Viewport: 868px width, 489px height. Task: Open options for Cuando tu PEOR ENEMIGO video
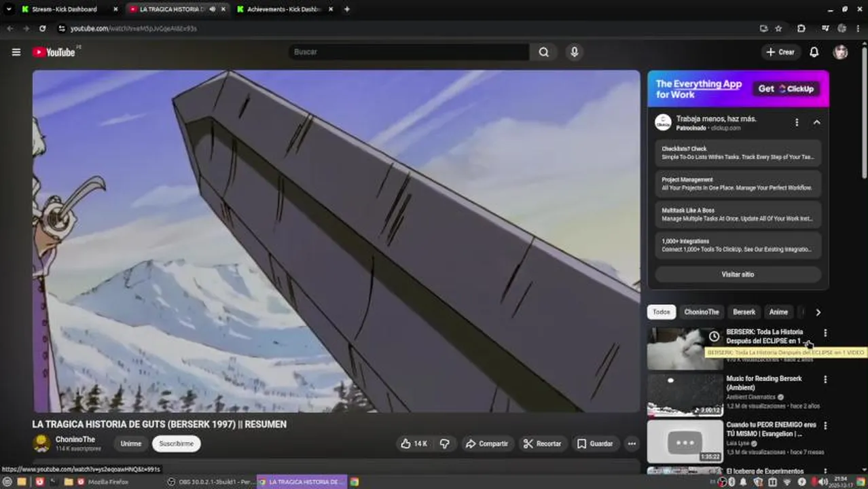coord(825,425)
